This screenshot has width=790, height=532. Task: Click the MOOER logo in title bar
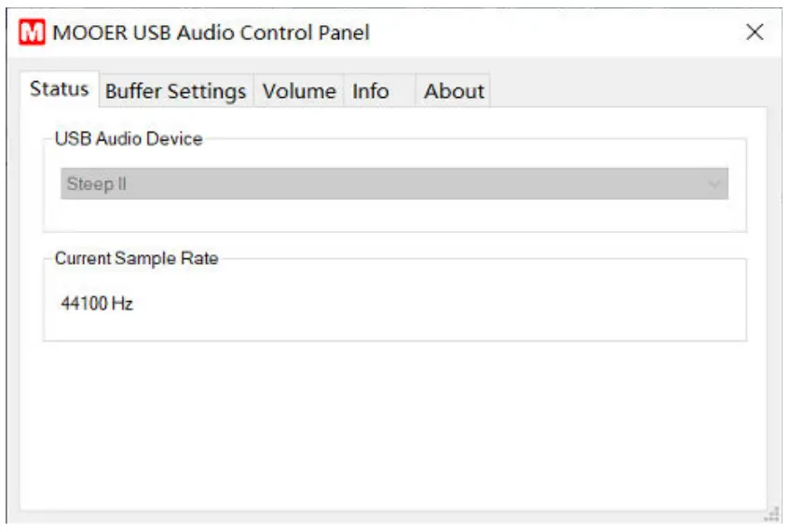(33, 33)
